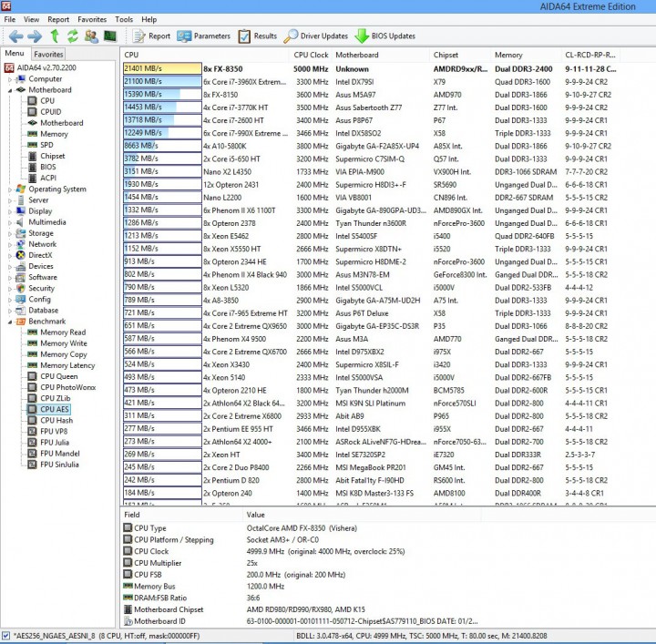656x644 pixels.
Task: Switch to the Menu tab
Action: 15,53
